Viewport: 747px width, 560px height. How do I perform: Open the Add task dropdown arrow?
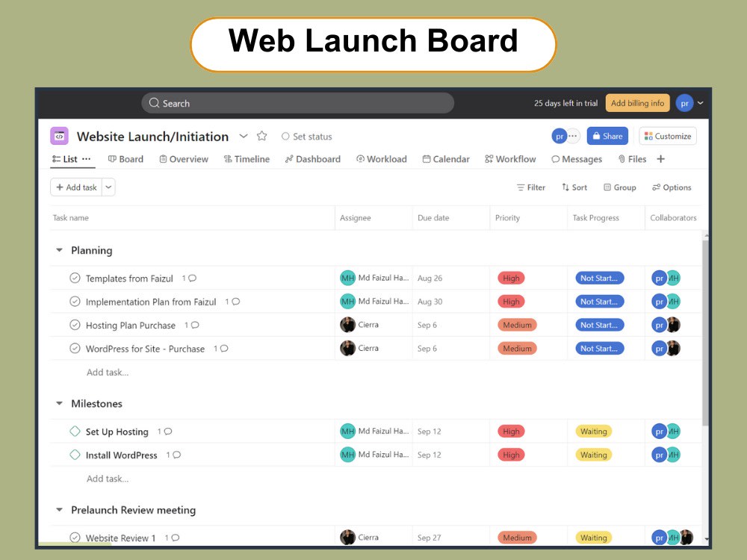(x=108, y=187)
